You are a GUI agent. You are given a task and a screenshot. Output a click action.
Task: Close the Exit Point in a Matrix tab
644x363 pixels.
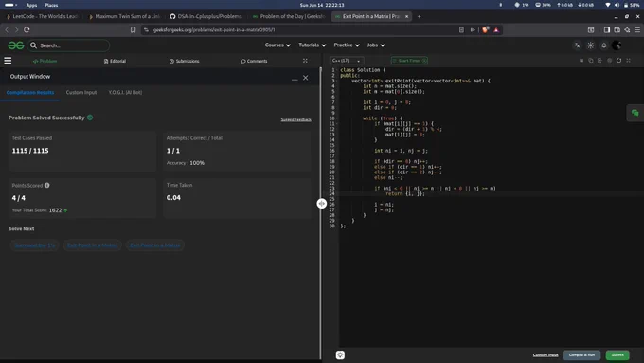tap(406, 16)
